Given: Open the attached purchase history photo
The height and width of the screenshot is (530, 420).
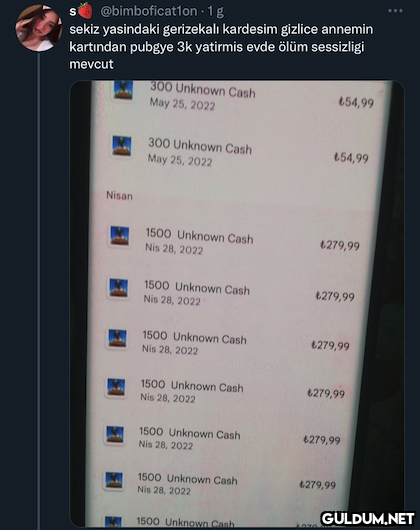Looking at the screenshot, I should [237, 304].
